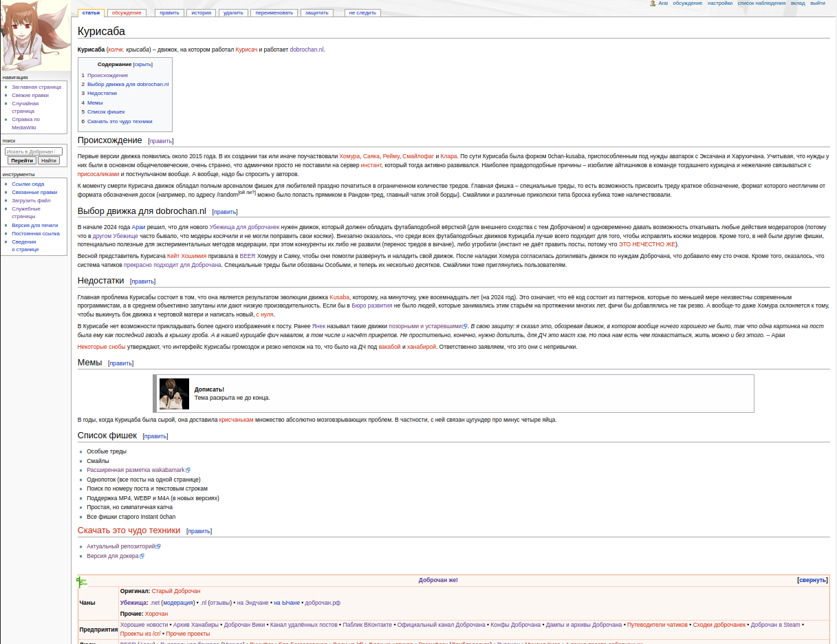The height and width of the screenshot is (644, 837).
Task: Open the Кейт Хошимия link
Action: 186,256
